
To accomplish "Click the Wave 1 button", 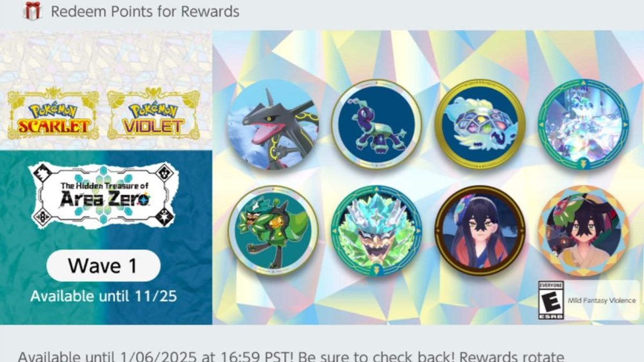I will coord(104,265).
